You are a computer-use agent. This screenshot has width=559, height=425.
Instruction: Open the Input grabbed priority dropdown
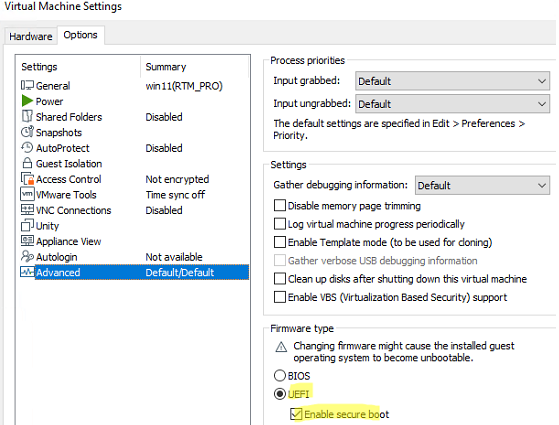pyautogui.click(x=452, y=81)
